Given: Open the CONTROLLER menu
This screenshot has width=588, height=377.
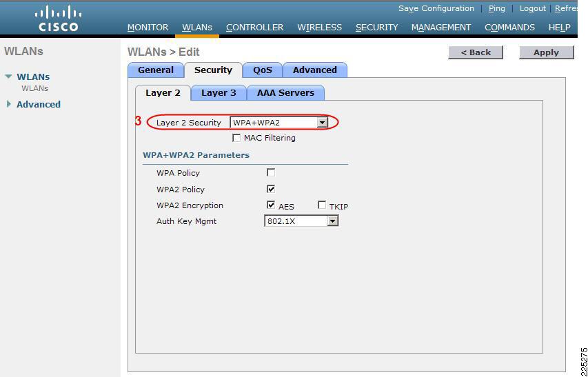Looking at the screenshot, I should tap(254, 28).
